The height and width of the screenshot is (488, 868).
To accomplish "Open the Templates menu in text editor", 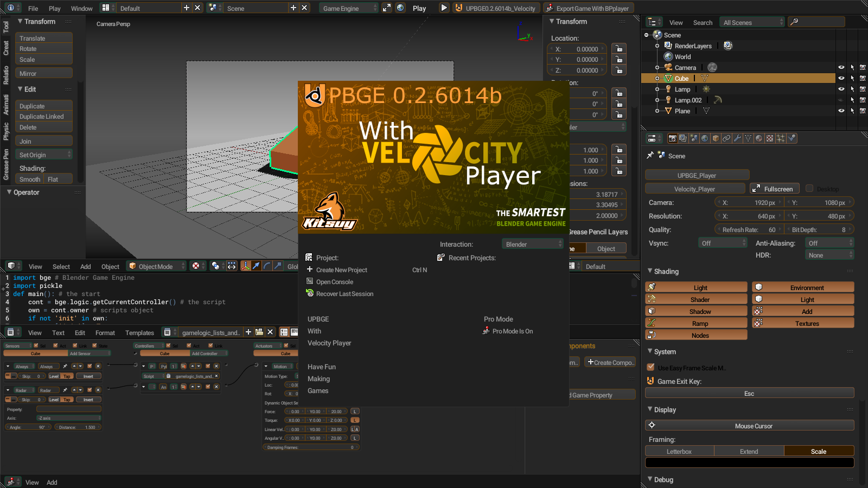I will [139, 332].
